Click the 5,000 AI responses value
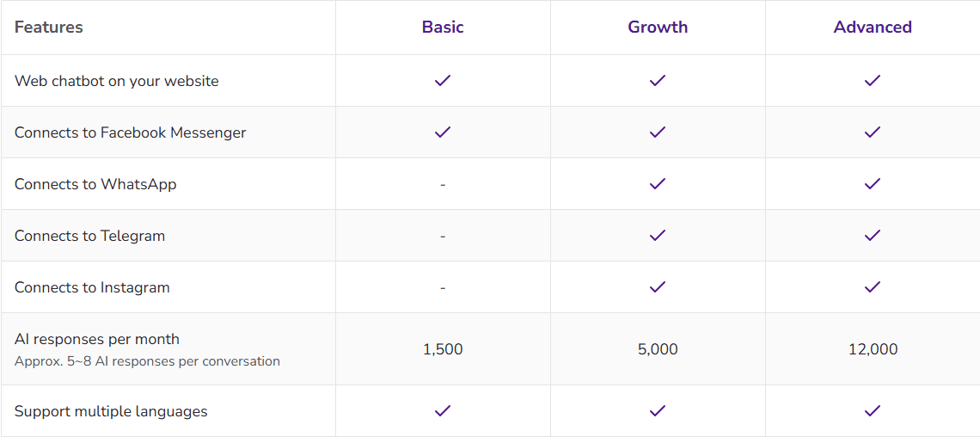The image size is (980, 437). [658, 349]
